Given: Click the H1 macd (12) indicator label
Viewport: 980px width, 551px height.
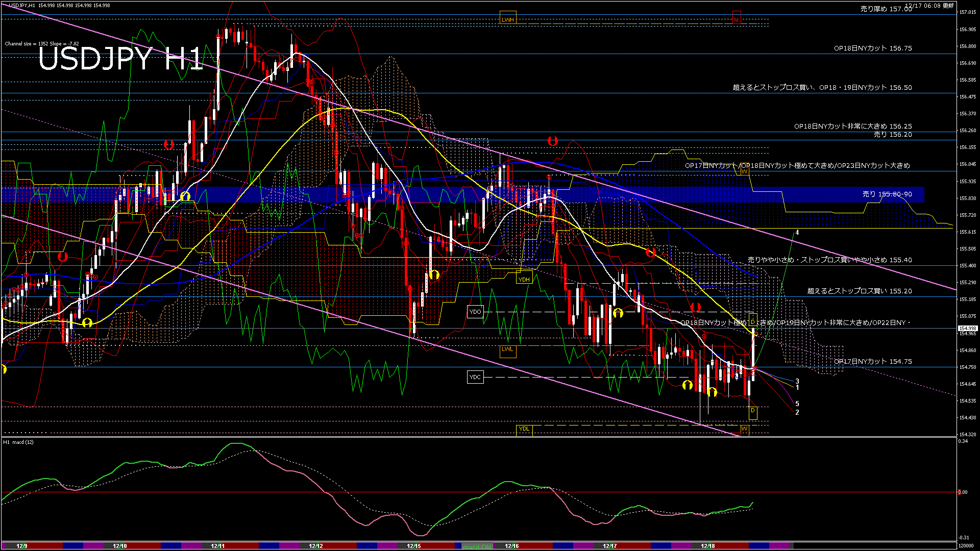Looking at the screenshot, I should (19, 442).
